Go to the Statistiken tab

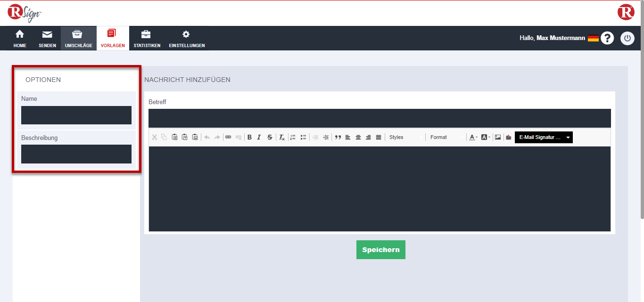pos(147,39)
